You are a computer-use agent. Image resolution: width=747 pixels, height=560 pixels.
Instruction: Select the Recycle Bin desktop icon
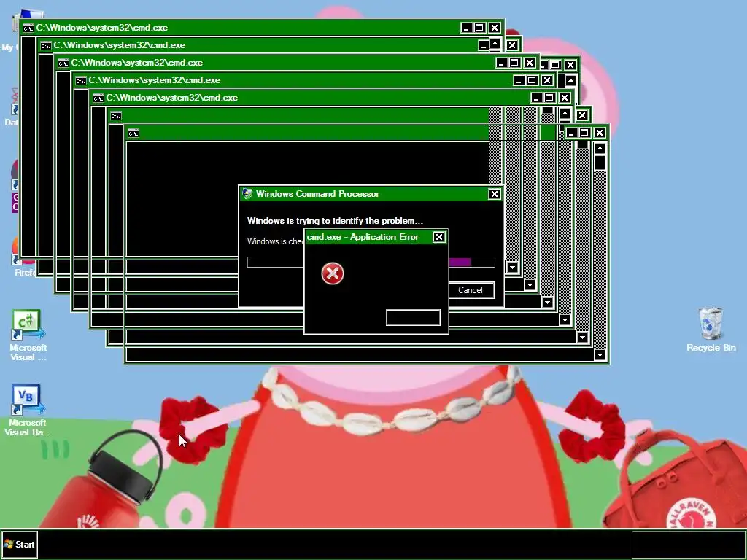[711, 330]
